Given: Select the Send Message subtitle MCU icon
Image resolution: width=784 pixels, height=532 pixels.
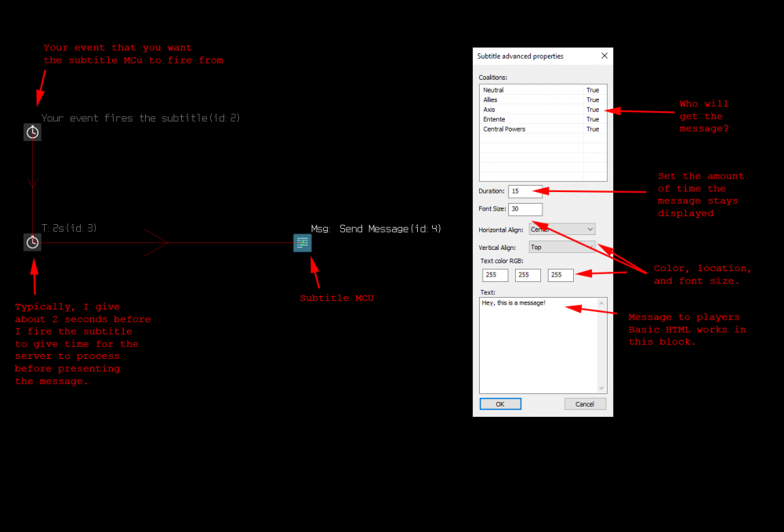Looking at the screenshot, I should click(x=303, y=243).
